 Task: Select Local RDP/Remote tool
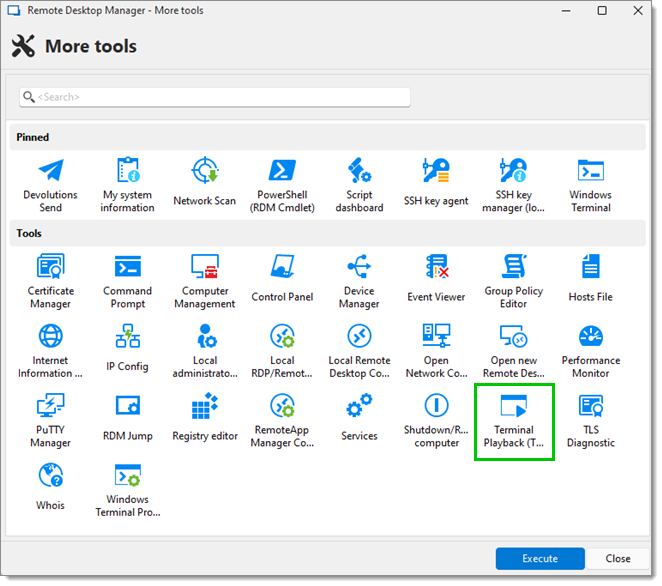tap(282, 350)
